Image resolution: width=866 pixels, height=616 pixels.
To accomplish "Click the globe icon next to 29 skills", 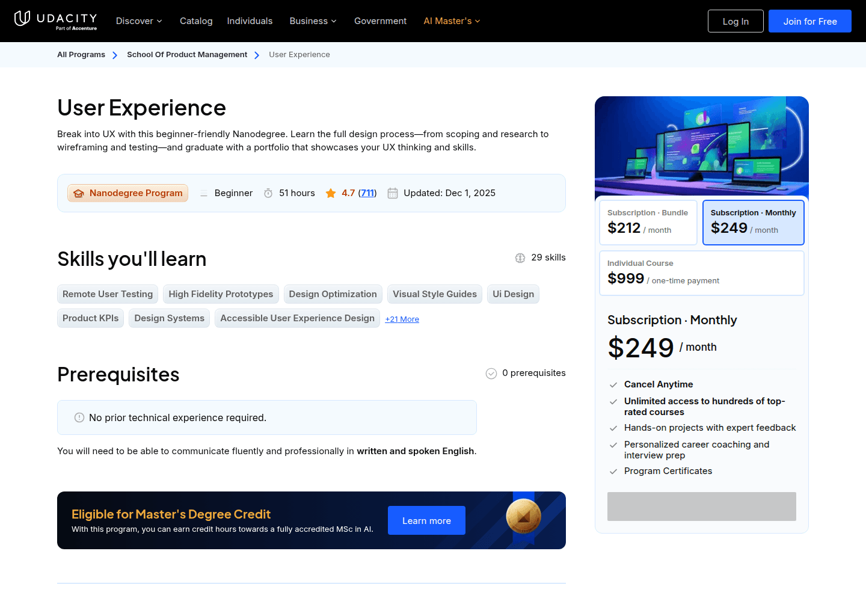I will (520, 257).
